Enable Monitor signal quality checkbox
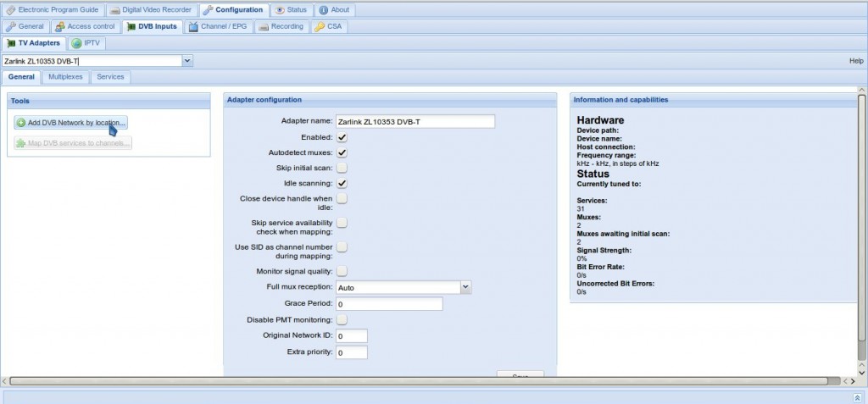Image resolution: width=868 pixels, height=404 pixels. coord(342,271)
